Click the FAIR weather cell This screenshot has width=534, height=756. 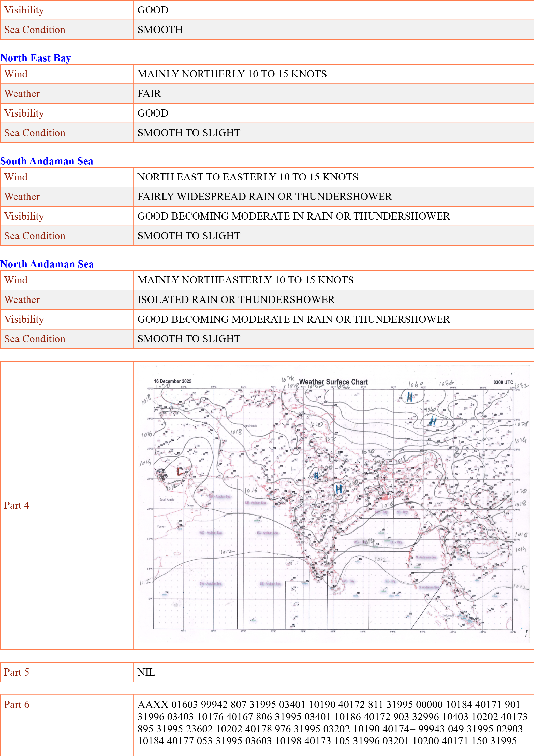149,93
